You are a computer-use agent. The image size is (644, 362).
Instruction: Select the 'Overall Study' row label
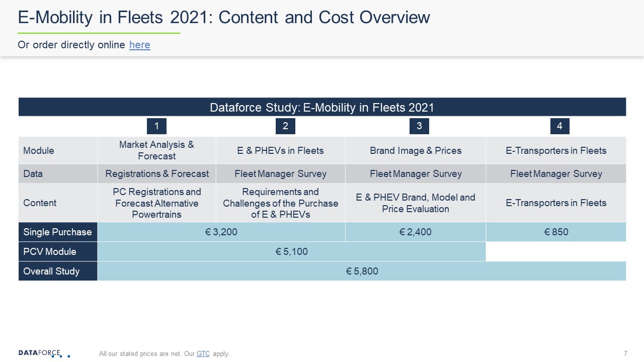tap(58, 271)
